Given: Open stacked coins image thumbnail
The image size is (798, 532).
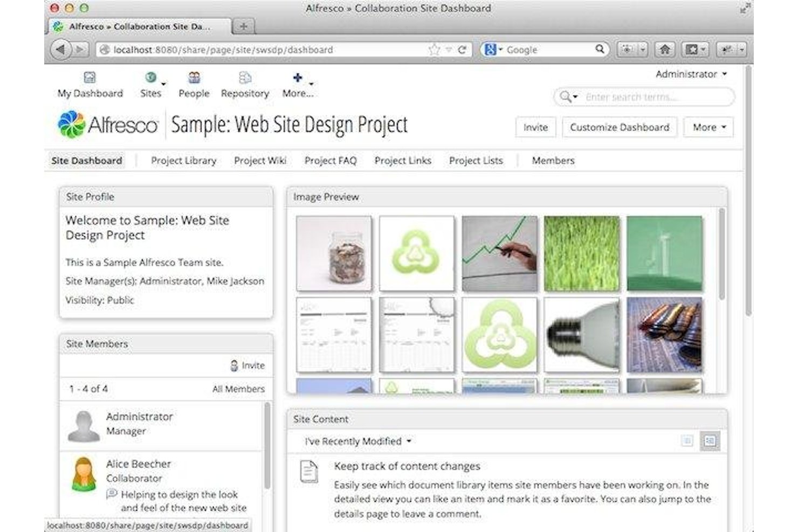Looking at the screenshot, I should [664, 335].
